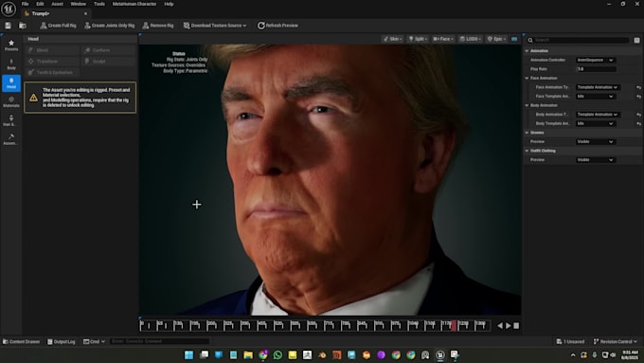Click the Unreal Engine logo icon
Image resolution: width=644 pixels, height=363 pixels.
point(9,9)
